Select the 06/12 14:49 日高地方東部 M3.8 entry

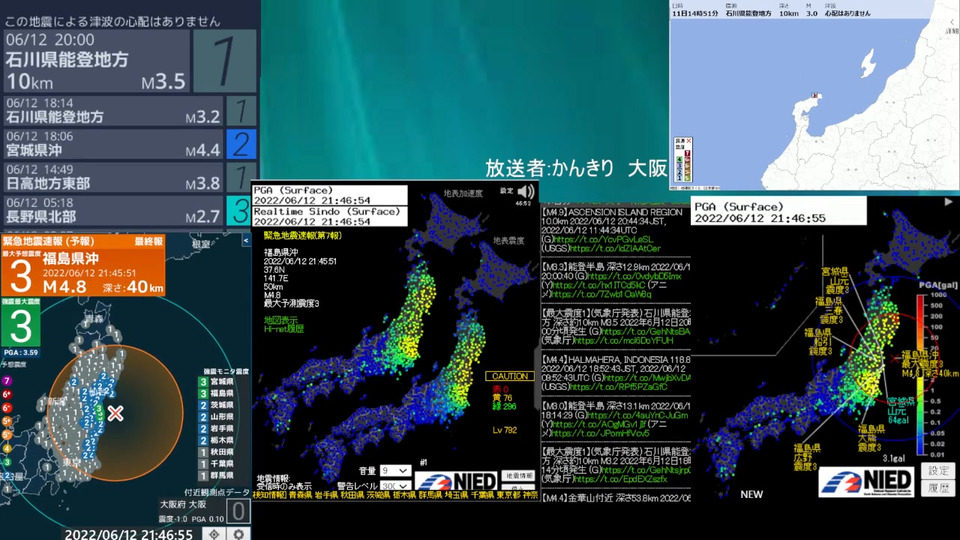113,177
